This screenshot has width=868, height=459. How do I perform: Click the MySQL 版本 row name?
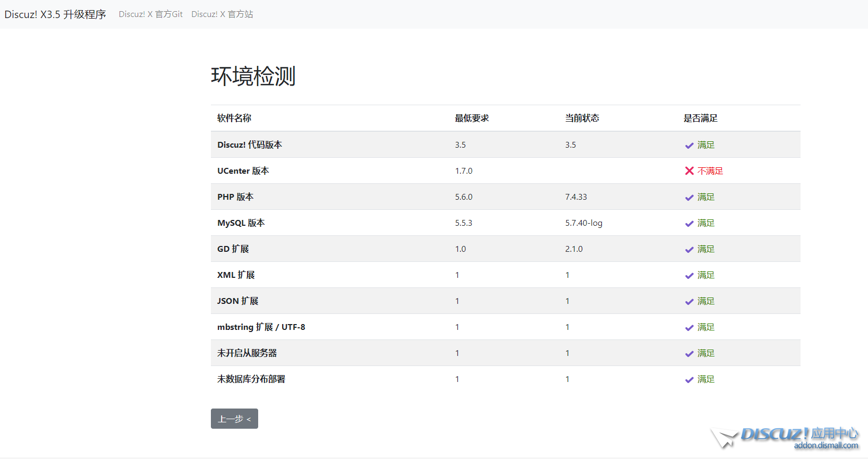(241, 223)
